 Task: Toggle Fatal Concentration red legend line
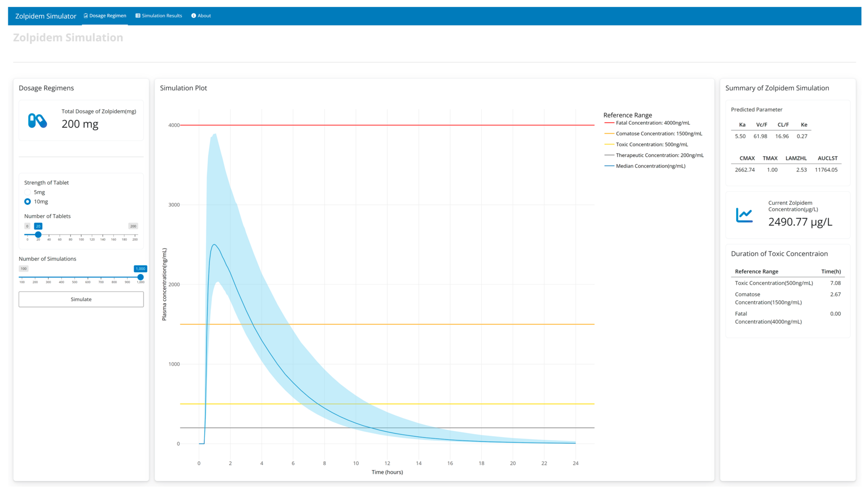coord(609,123)
